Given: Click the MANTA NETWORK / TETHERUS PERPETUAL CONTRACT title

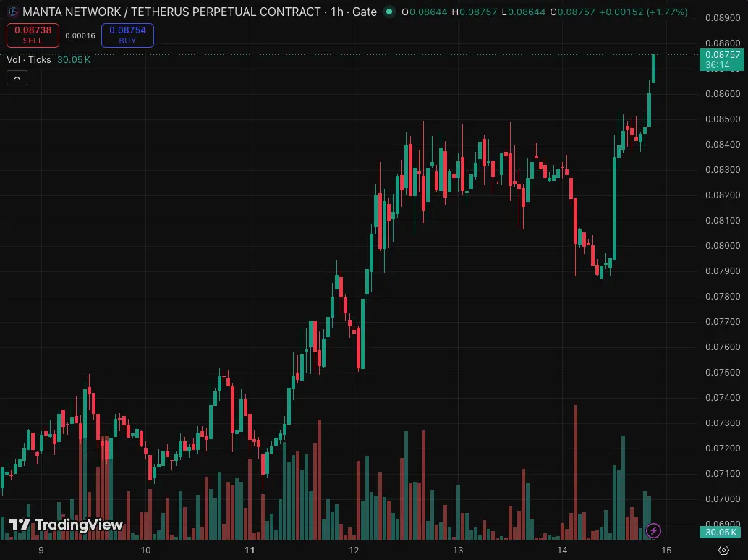Looking at the screenshot, I should click(x=171, y=12).
